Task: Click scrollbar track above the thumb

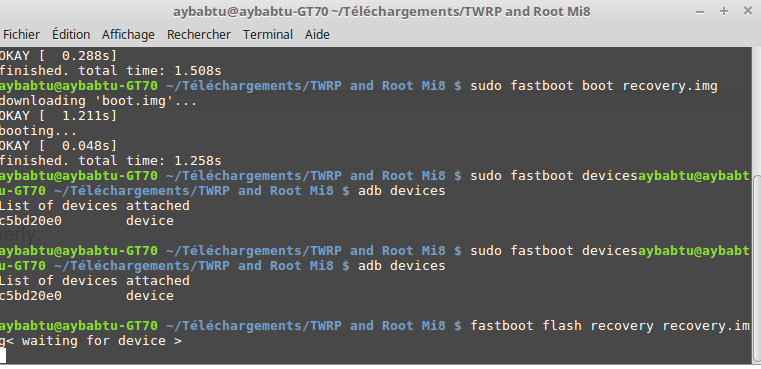Action: (x=757, y=112)
